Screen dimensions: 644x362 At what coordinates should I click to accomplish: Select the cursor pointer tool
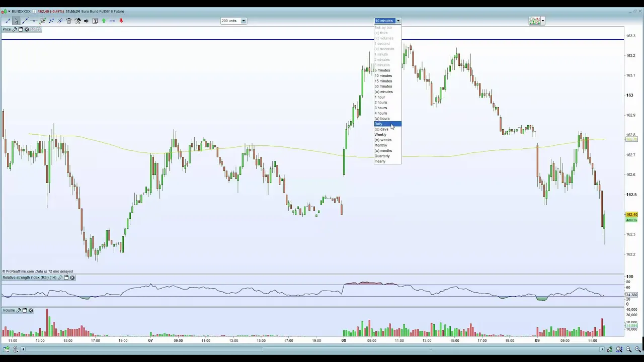pyautogui.click(x=16, y=21)
